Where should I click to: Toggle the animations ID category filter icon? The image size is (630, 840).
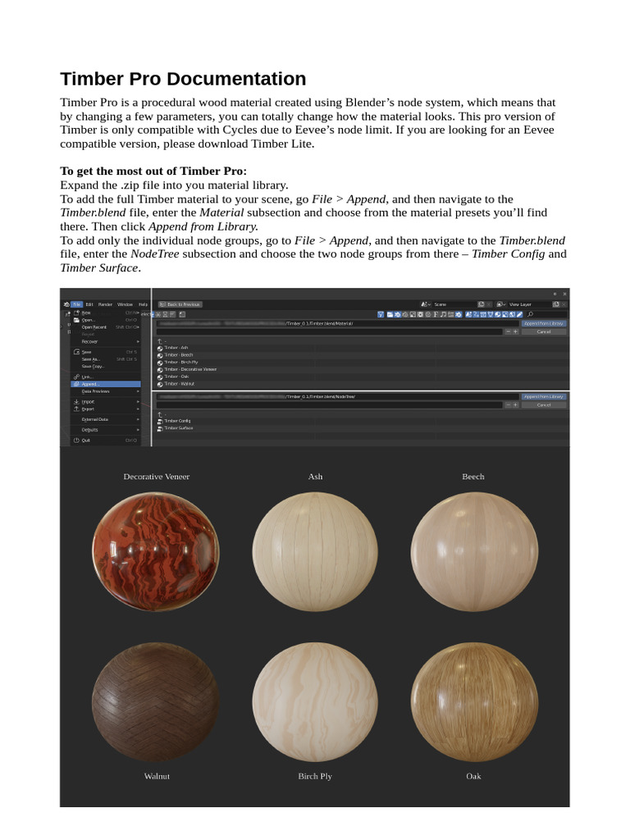pos(476,314)
